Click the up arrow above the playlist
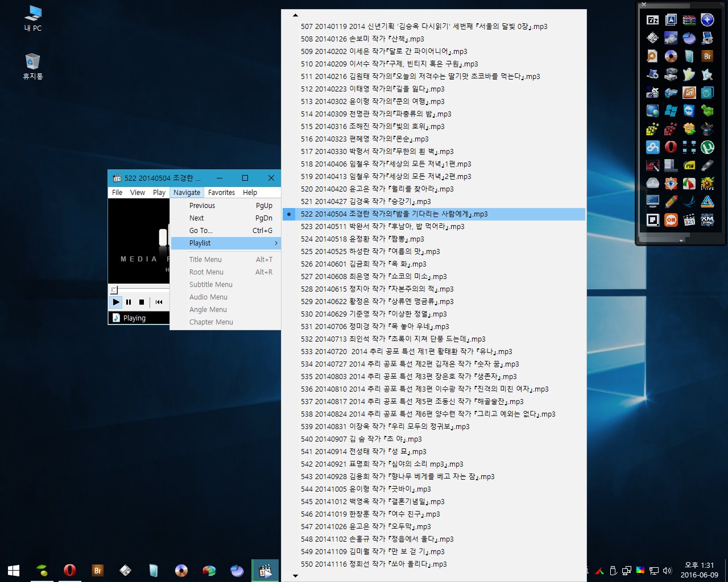This screenshot has width=728, height=582. point(295,15)
